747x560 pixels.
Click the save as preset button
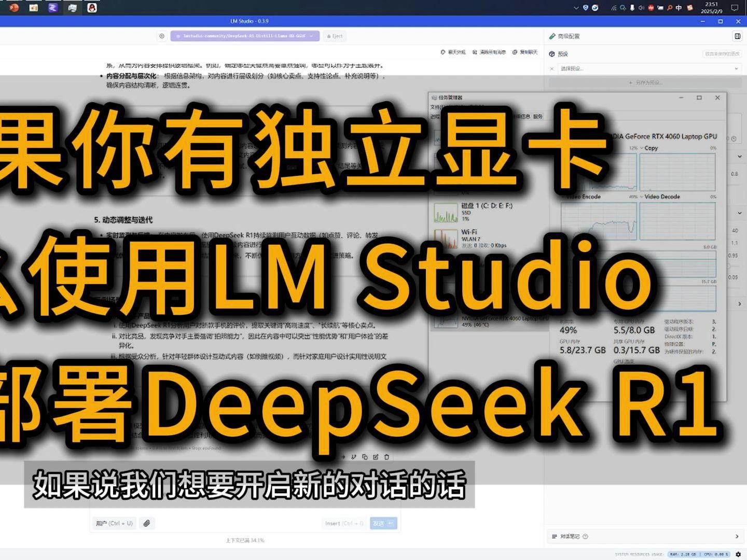click(646, 82)
